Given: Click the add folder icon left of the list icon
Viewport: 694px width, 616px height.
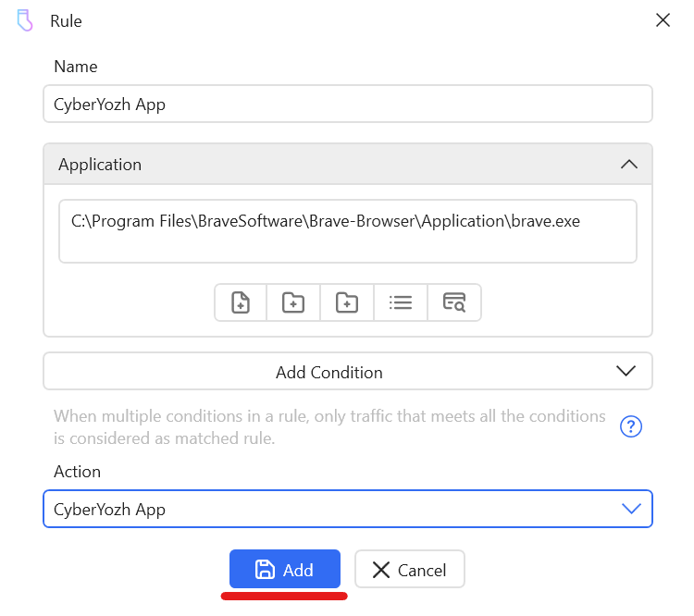Looking at the screenshot, I should (x=347, y=302).
